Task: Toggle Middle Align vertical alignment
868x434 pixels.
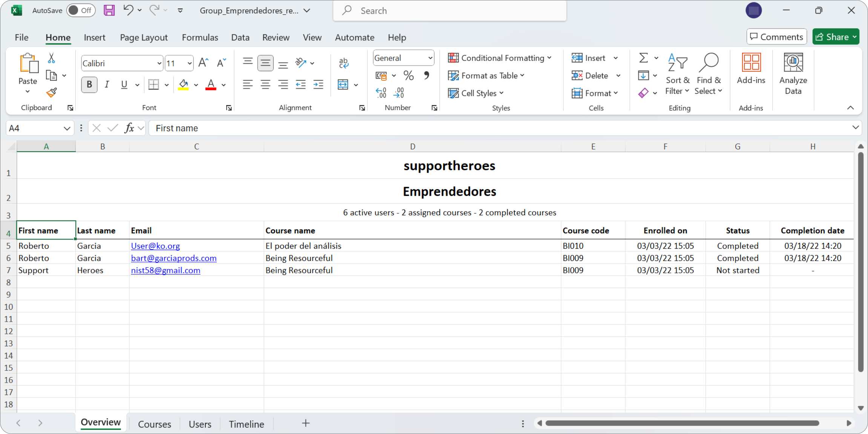Action: [x=265, y=63]
